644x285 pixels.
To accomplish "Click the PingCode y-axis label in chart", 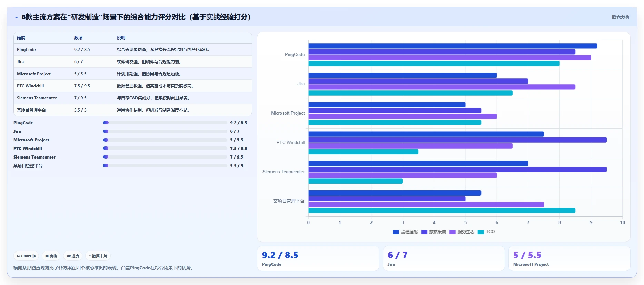I will click(x=295, y=55).
